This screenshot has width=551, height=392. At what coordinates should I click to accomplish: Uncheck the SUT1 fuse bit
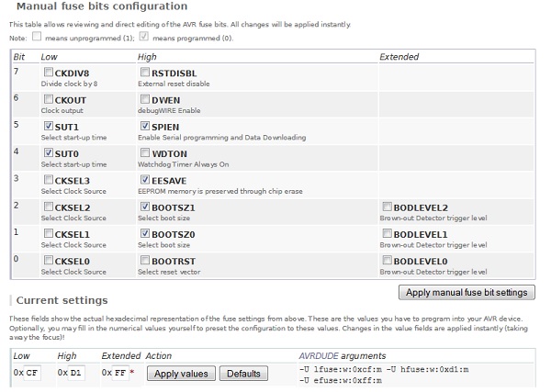[49, 126]
